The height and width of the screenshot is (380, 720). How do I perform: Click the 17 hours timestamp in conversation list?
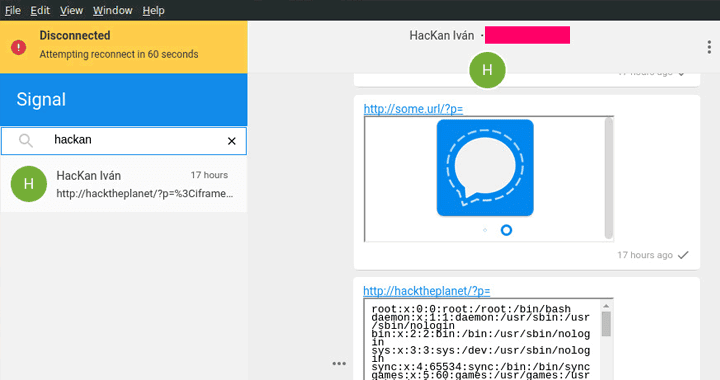click(x=209, y=175)
